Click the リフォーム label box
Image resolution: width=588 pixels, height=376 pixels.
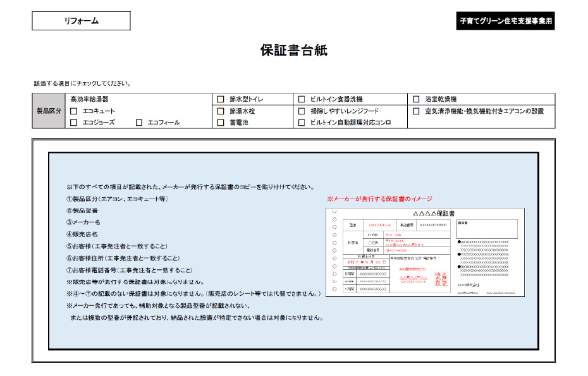81,21
